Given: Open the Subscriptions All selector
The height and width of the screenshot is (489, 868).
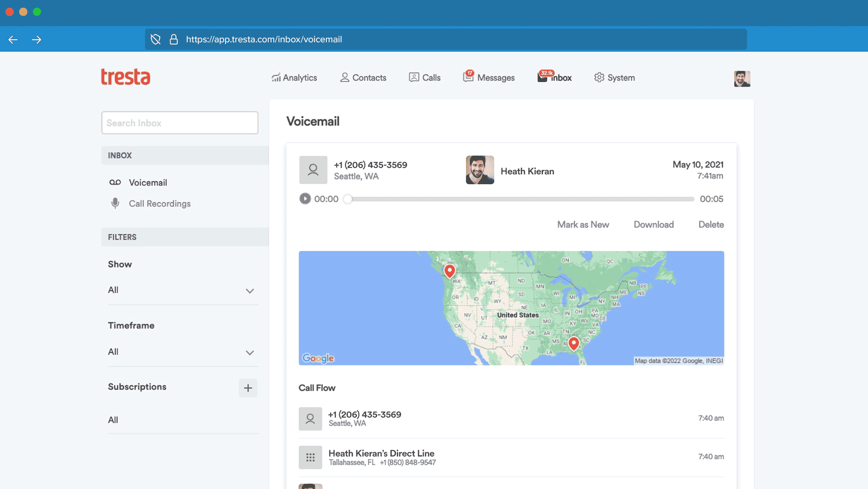Looking at the screenshot, I should [x=183, y=420].
